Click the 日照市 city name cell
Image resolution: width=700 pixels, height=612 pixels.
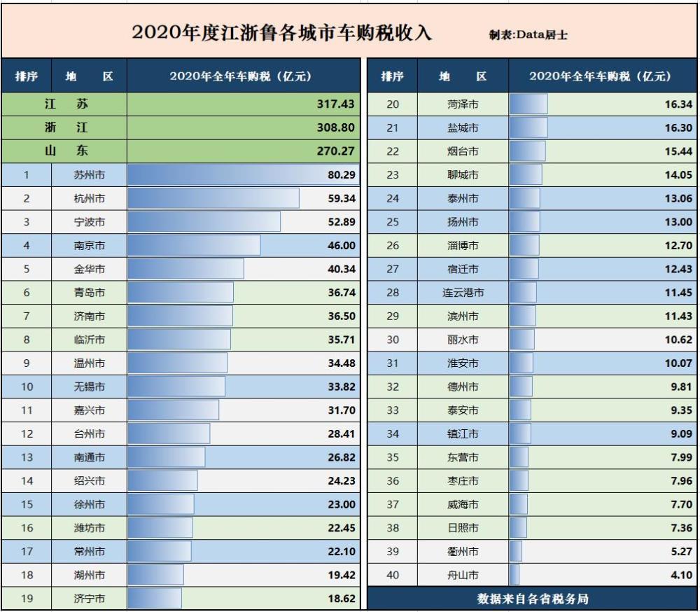[463, 527]
